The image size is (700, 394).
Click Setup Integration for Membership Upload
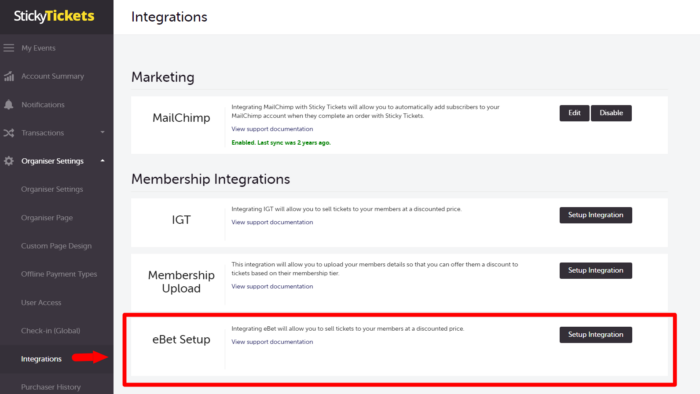596,270
